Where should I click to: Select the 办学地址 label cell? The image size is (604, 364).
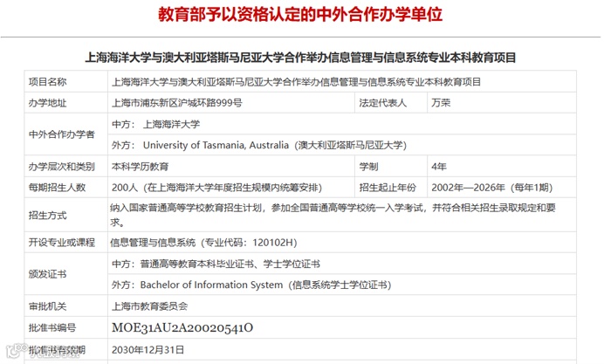point(65,103)
